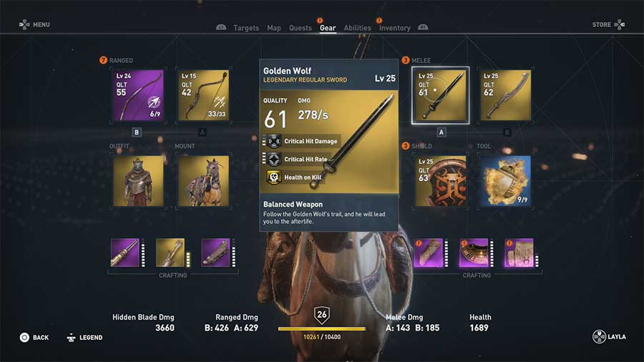644x362 pixels.
Task: Switch to the Abilities tab
Action: pos(357,28)
